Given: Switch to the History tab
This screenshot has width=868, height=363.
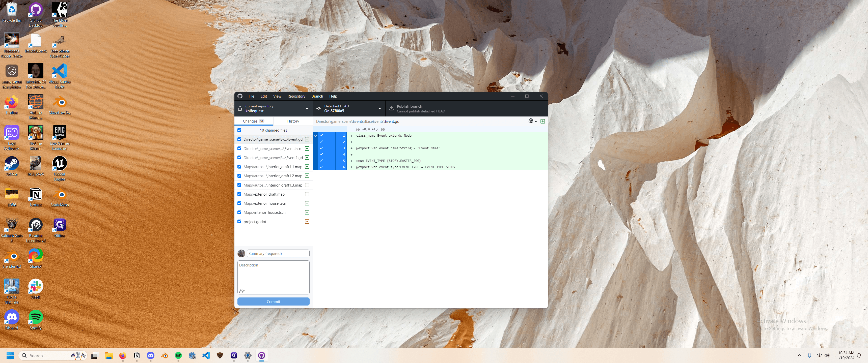Looking at the screenshot, I should [x=293, y=121].
